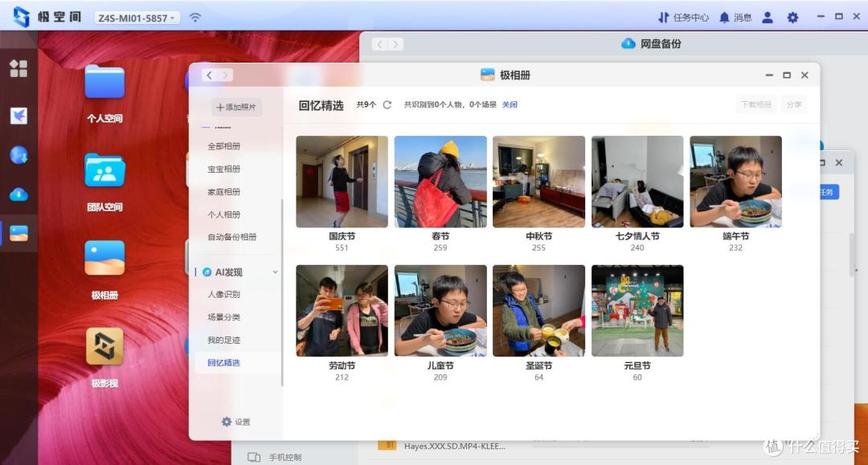This screenshot has width=868, height=465.
Task: Open 人像识别 under AI发现
Action: (223, 294)
